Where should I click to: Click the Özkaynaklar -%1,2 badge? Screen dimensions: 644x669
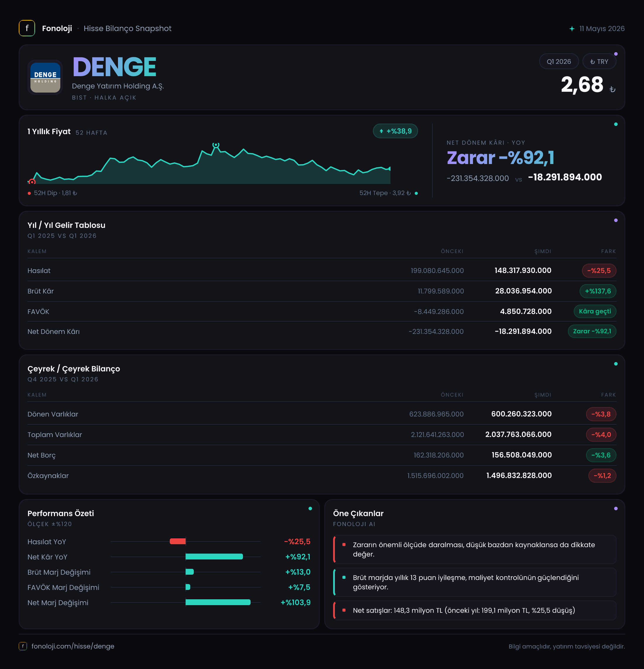[602, 475]
